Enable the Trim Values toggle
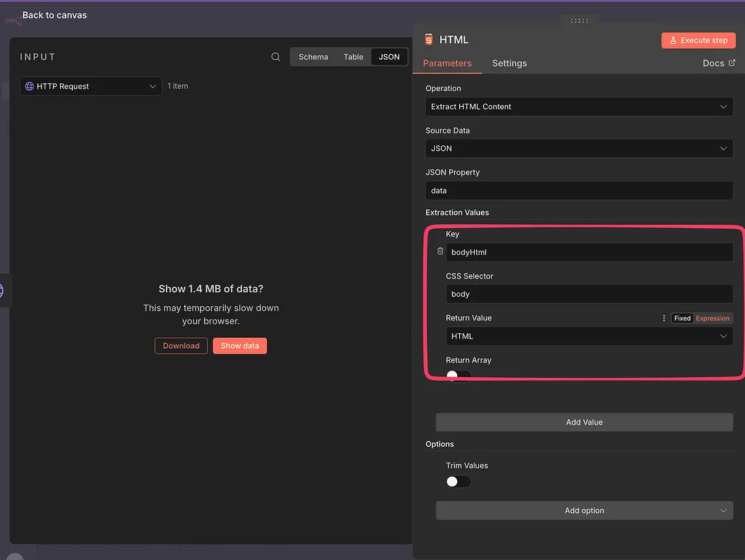The width and height of the screenshot is (745, 560). point(458,481)
